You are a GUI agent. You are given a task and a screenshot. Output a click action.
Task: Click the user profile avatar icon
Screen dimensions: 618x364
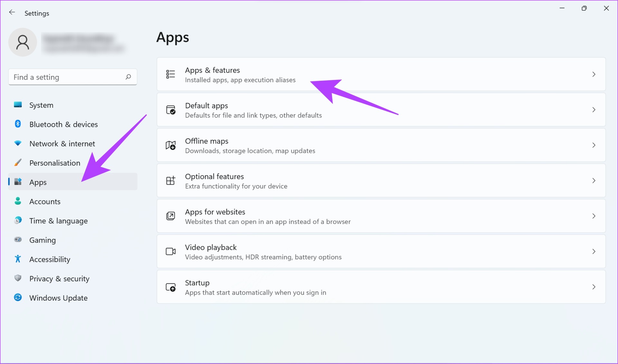click(23, 42)
